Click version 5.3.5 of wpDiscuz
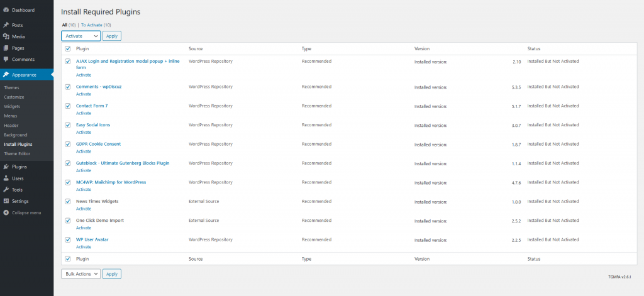The height and width of the screenshot is (296, 644). [516, 87]
